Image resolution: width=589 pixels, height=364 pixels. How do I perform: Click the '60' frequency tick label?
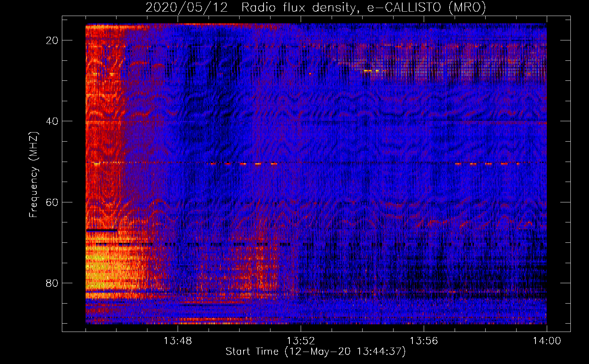(52, 202)
